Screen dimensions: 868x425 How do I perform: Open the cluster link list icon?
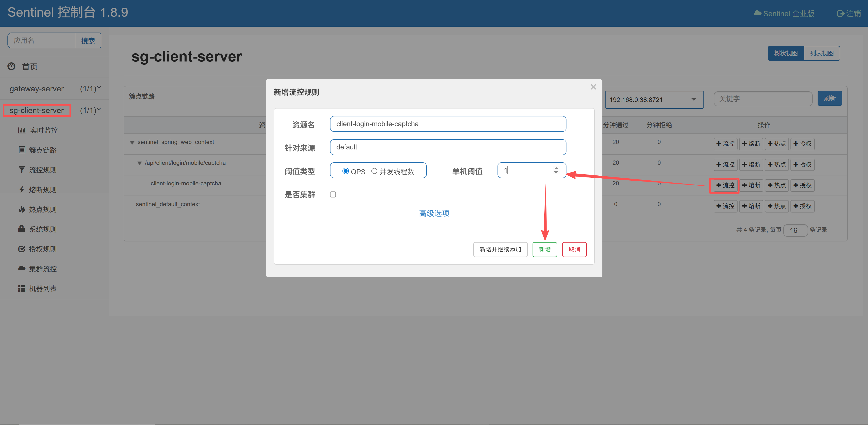[x=22, y=150]
